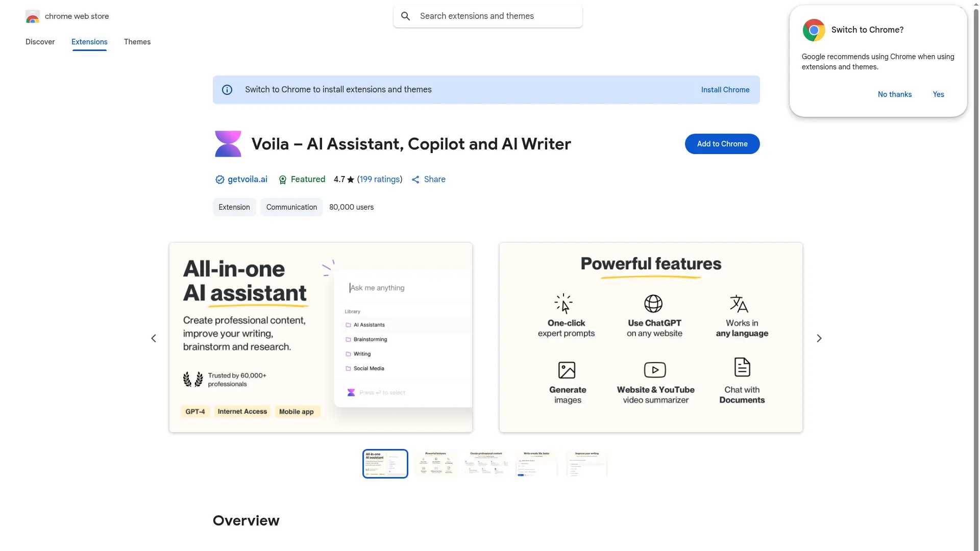Click the Communication category chip
The width and height of the screenshot is (980, 551).
(291, 207)
